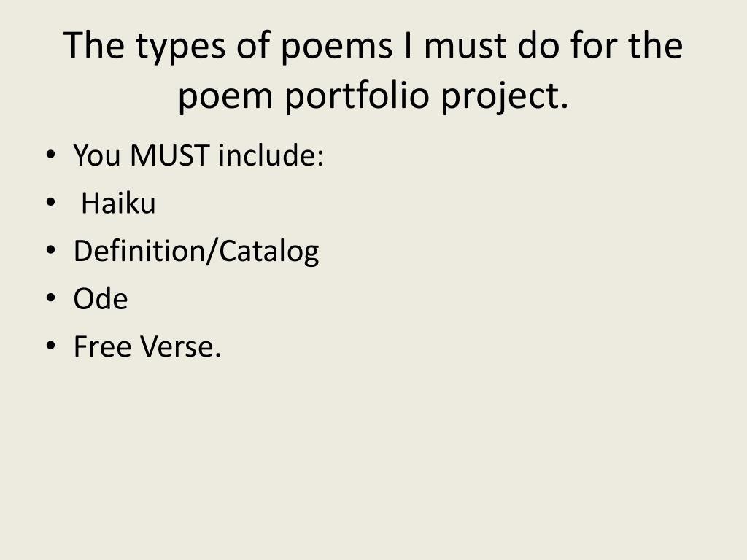Click the bullet marker before Free Verse
Screen dimensions: 747x560
tap(51, 346)
